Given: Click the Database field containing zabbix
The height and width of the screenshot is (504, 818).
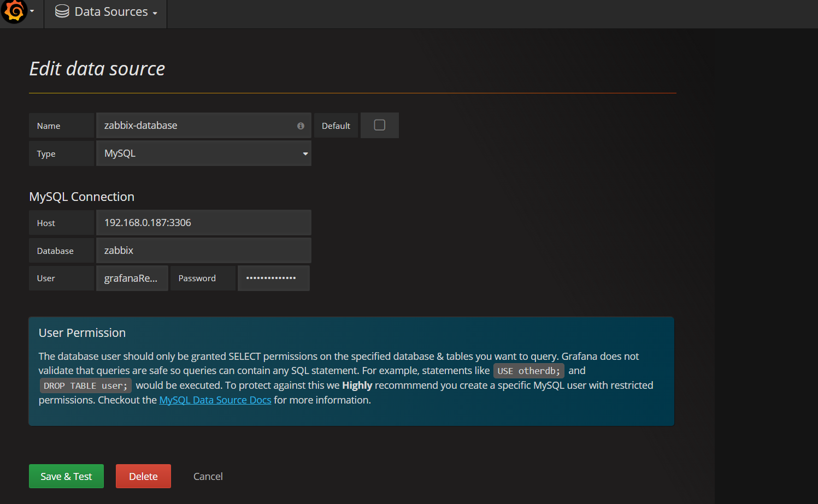Looking at the screenshot, I should tap(203, 250).
